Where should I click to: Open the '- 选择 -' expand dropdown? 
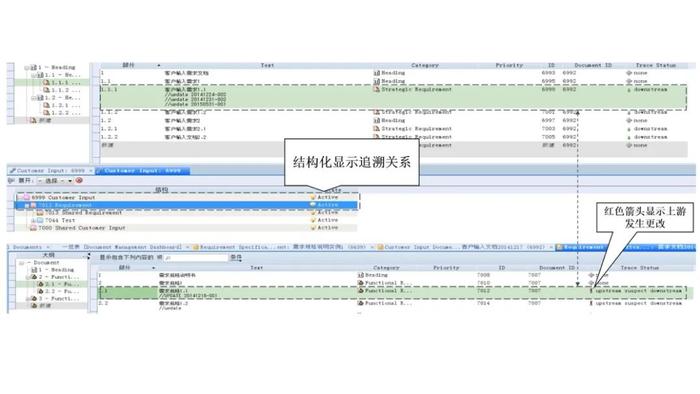(54, 181)
